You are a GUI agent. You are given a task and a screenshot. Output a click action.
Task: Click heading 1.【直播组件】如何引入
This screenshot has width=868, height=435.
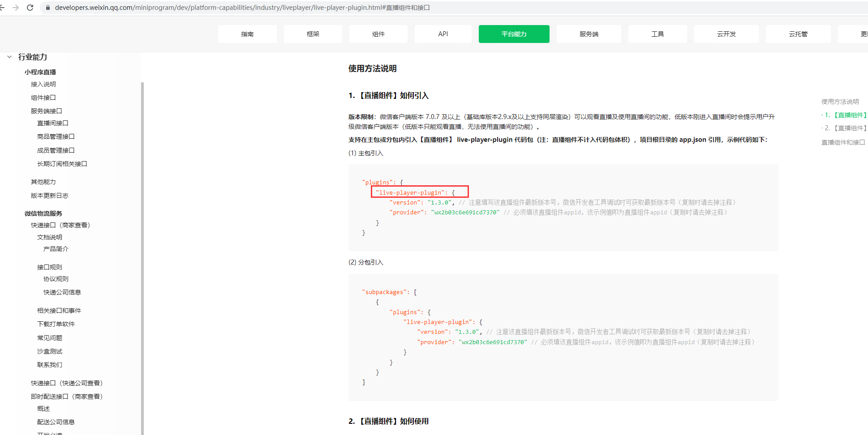(x=388, y=95)
